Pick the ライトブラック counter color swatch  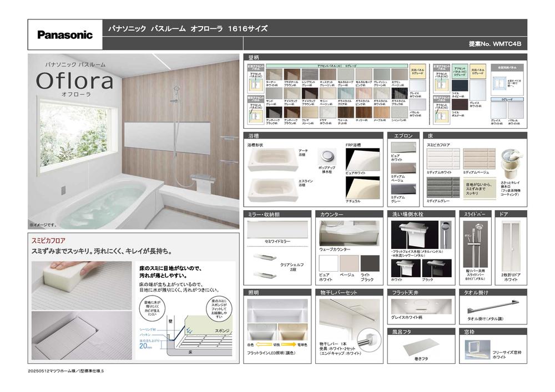click(x=370, y=263)
